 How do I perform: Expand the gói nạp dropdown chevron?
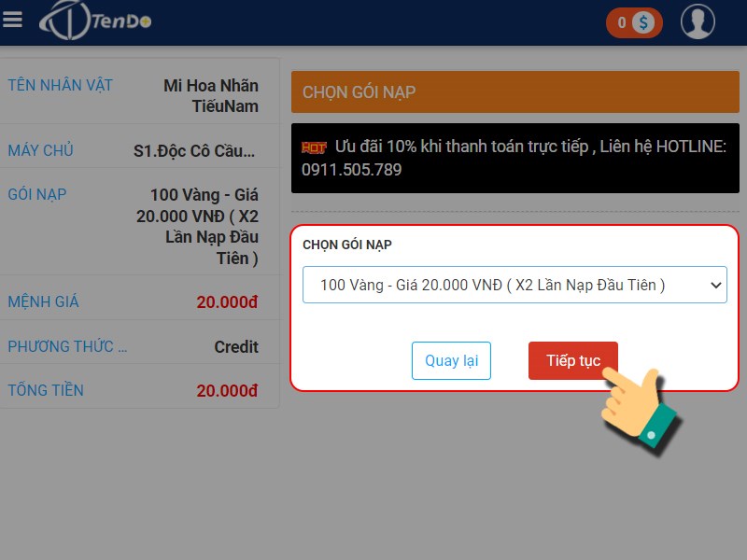pyautogui.click(x=715, y=286)
